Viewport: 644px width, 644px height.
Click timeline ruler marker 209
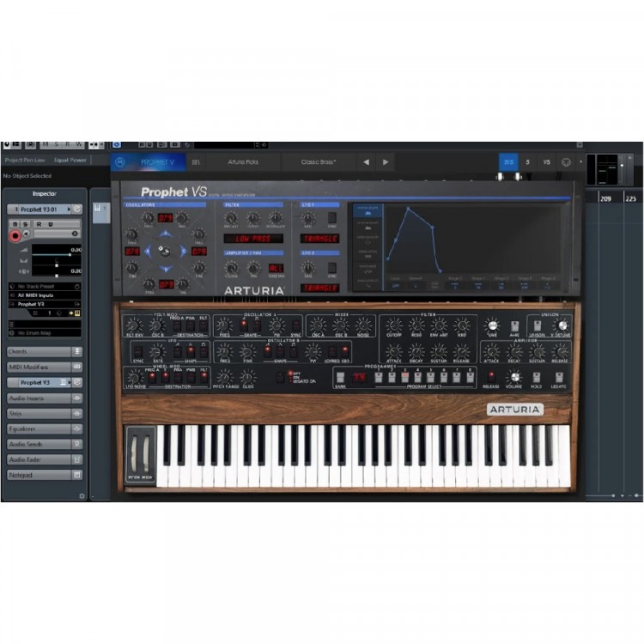(605, 199)
